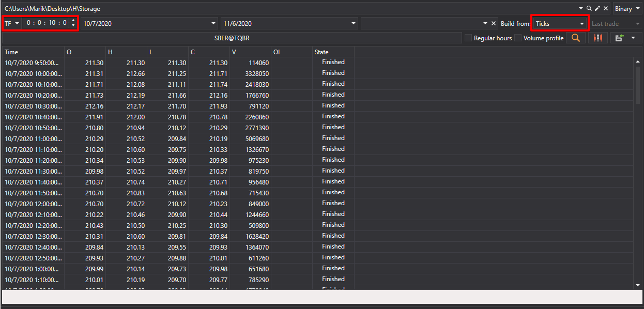Screen dimensions: 644x309
Task: Open the Build from Ticks dropdown
Action: tap(560, 23)
